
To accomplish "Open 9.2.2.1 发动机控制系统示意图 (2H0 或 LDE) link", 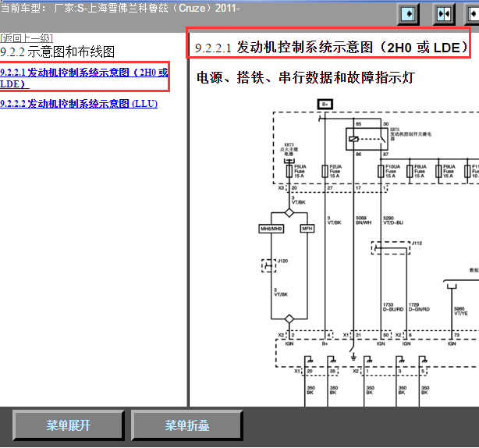I will pyautogui.click(x=84, y=78).
